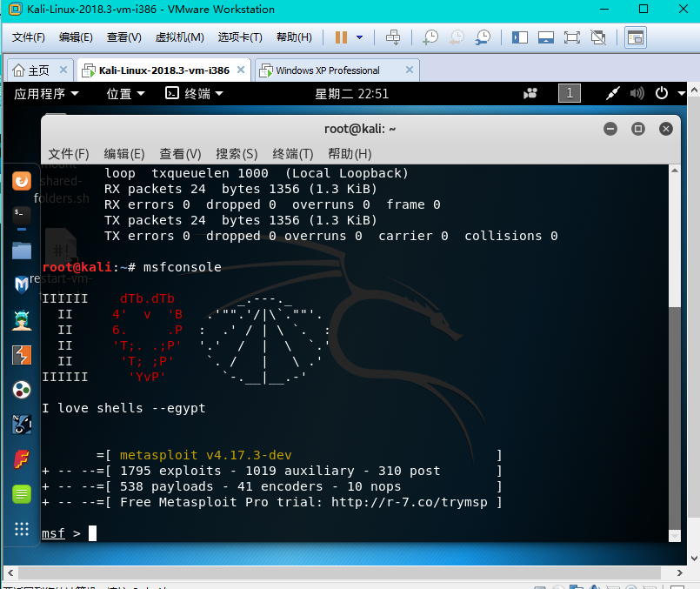Take a snapshot of the VM
The height and width of the screenshot is (589, 700).
click(x=430, y=37)
